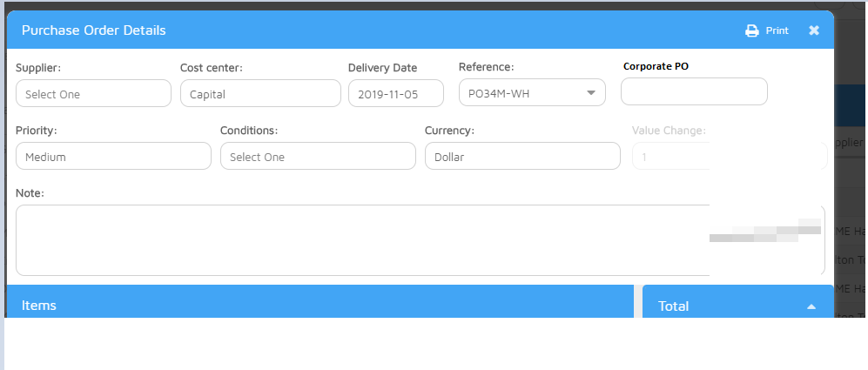Click the Cost center field showing Capital
The height and width of the screenshot is (370, 868).
[260, 93]
